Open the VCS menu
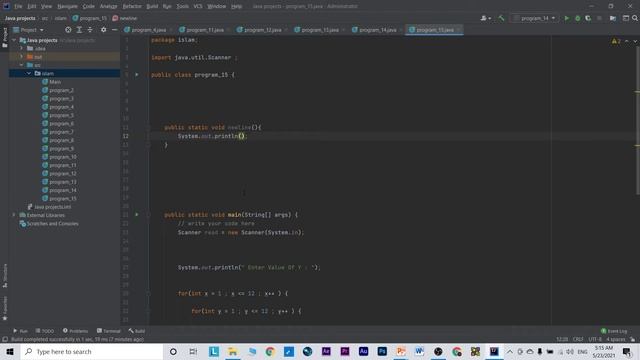This screenshot has height=360, width=640. click(198, 6)
